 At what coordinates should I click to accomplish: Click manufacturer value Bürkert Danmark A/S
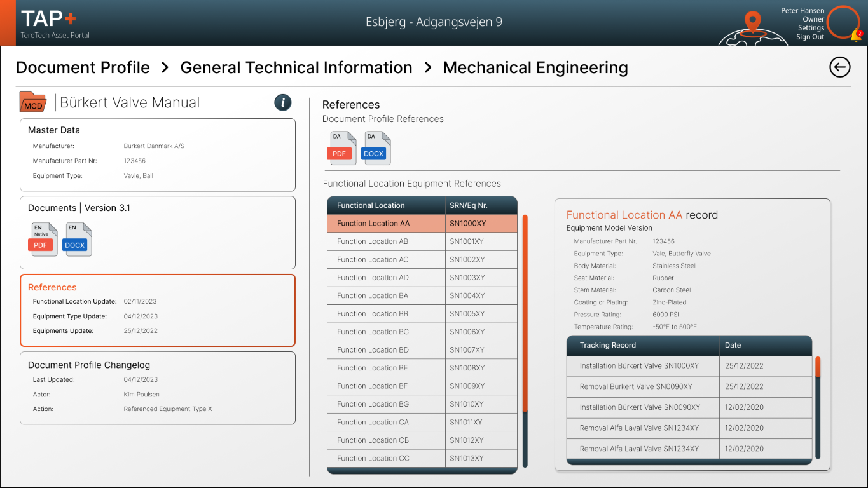click(154, 146)
